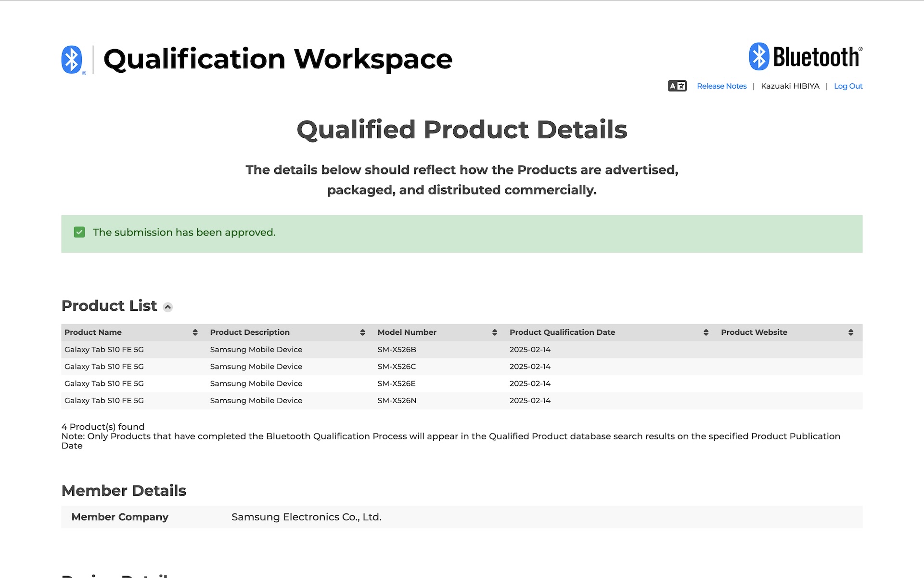Click the Bluetooth brand logo at top right
Viewport: 924px width, 578px height.
(x=806, y=57)
